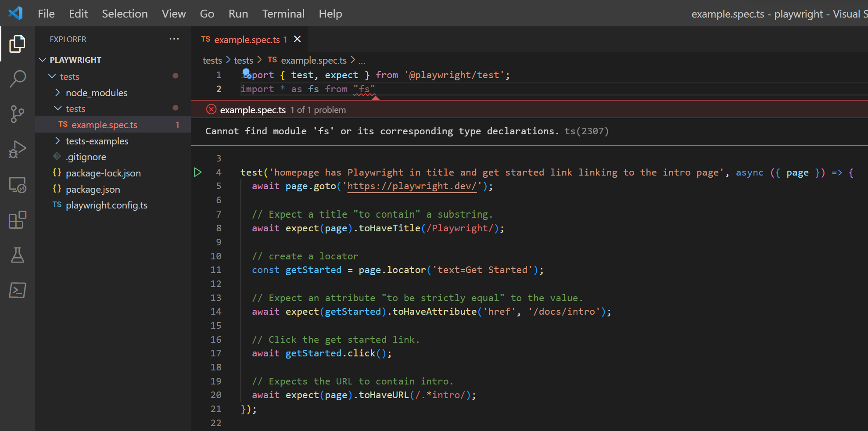Viewport: 868px width, 431px height.
Task: Open the View menu
Action: [x=174, y=14]
